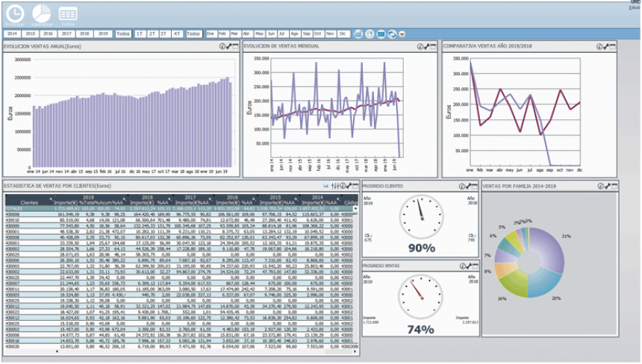Expand the Evolucion de Ventas Mensual panel
The image size is (642, 364).
point(433,46)
